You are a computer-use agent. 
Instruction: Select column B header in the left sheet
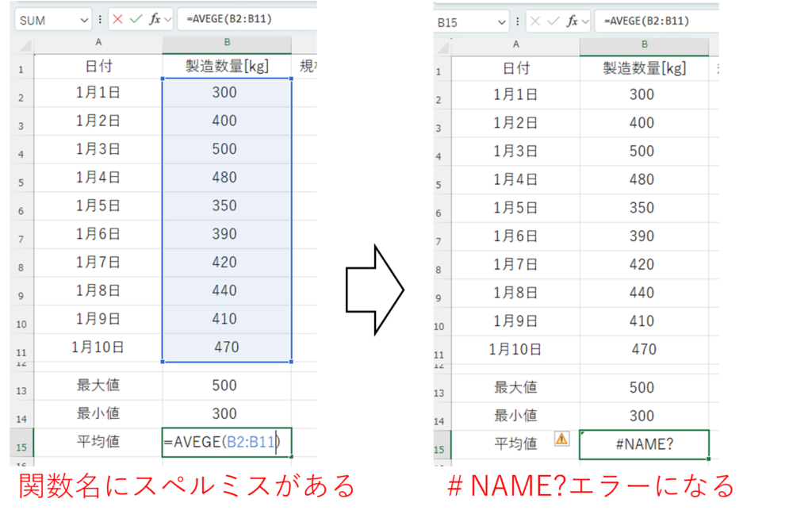[227, 44]
